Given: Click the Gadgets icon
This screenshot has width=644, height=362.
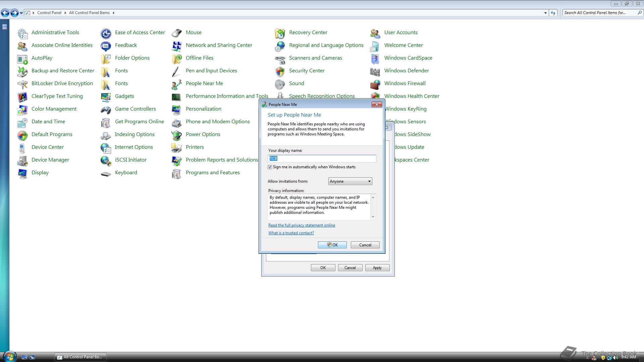Looking at the screenshot, I should (x=106, y=97).
